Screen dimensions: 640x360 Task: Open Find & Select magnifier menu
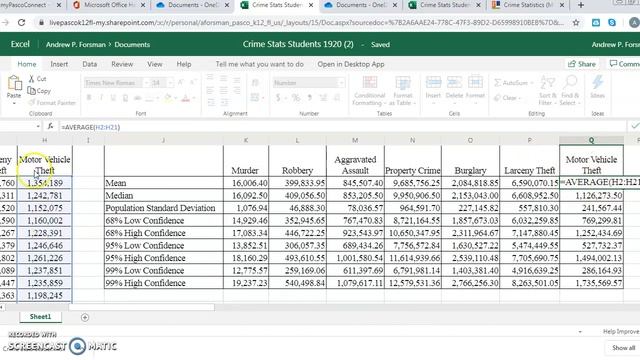point(570,90)
